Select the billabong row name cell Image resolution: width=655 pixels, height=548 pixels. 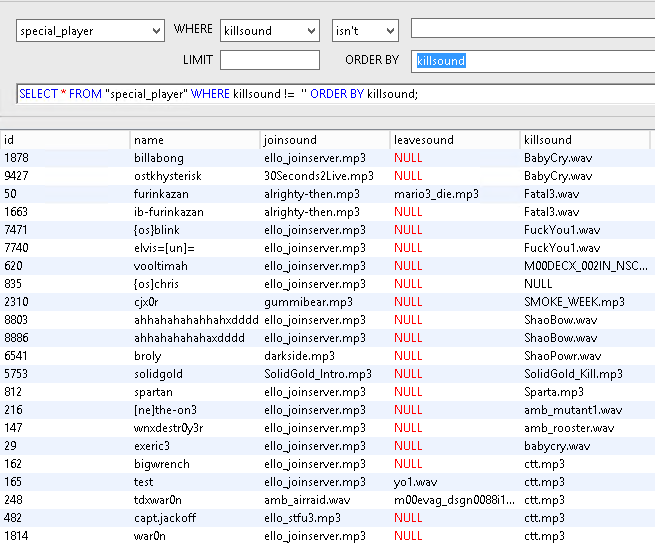click(160, 158)
